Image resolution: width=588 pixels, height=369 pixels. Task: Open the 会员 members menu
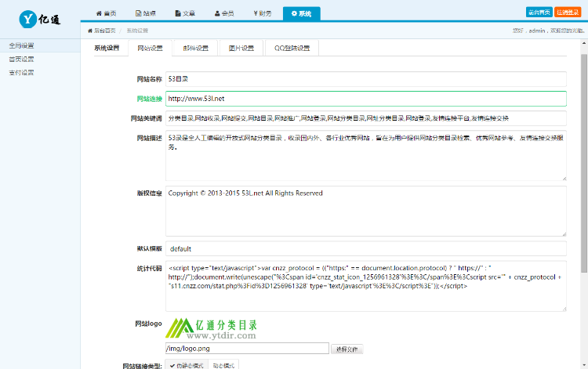click(224, 13)
